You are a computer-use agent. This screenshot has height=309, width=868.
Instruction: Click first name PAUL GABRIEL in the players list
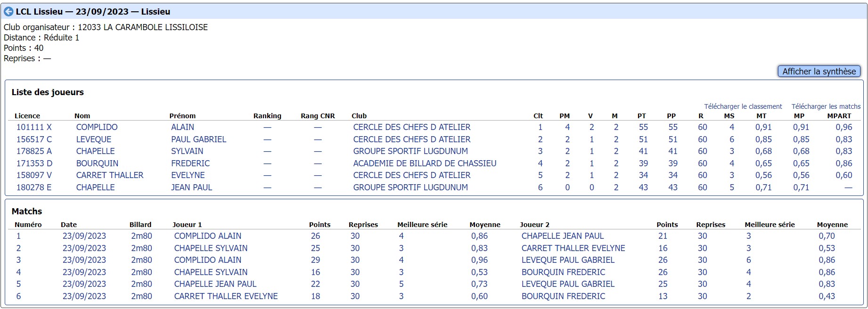pos(198,139)
